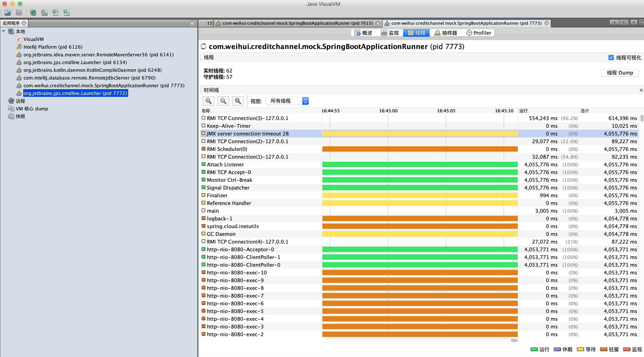Screen dimensions: 644x357
Task: Click the zoom-to-fit timeline magnifier icon
Action: 238,101
